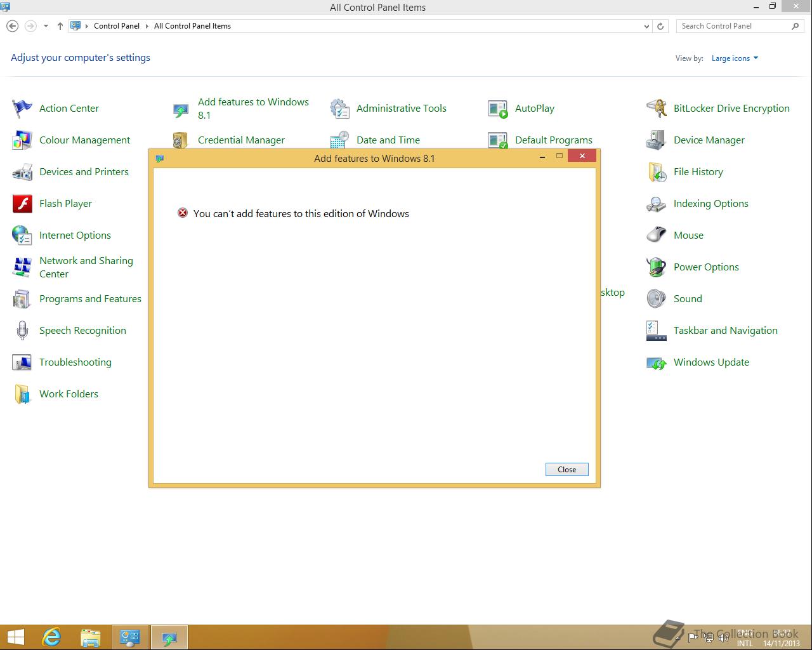Expand address bar history dropdown arrow
Viewport: 812px width, 650px height.
[x=646, y=26]
